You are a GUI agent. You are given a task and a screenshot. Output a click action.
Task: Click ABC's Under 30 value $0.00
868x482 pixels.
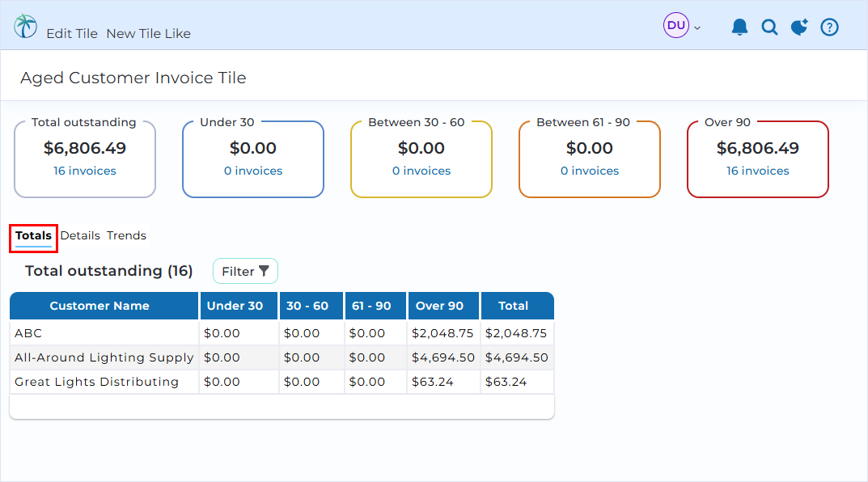pyautogui.click(x=222, y=333)
